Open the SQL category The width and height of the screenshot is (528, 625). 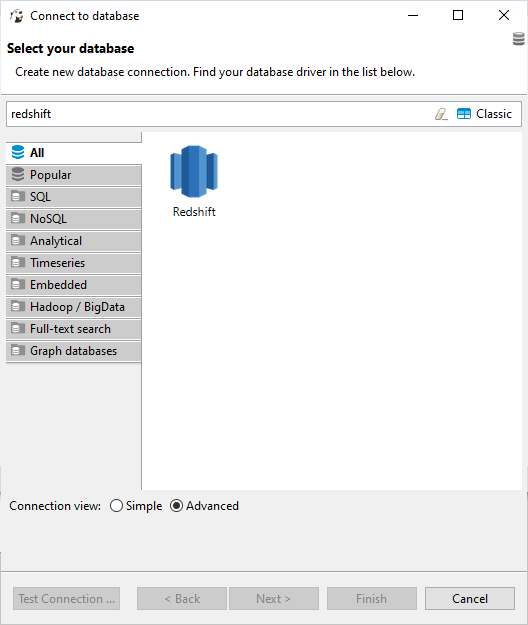(74, 197)
